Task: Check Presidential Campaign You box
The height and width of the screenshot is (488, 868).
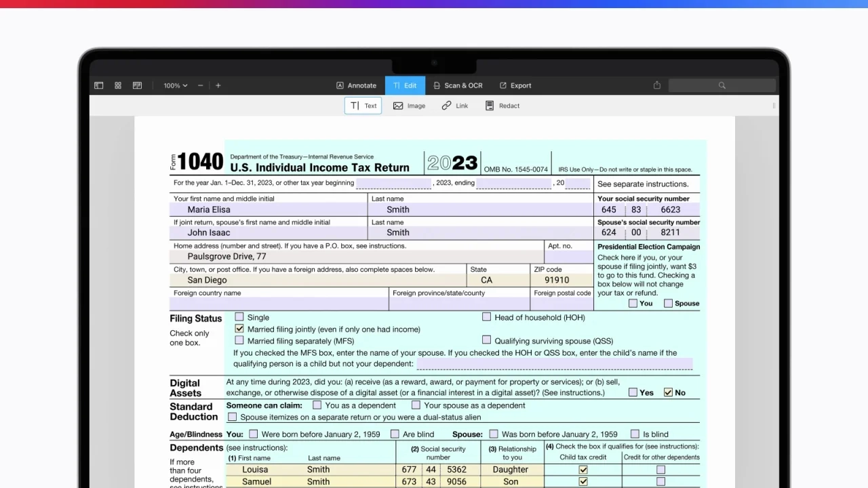Action: tap(633, 304)
